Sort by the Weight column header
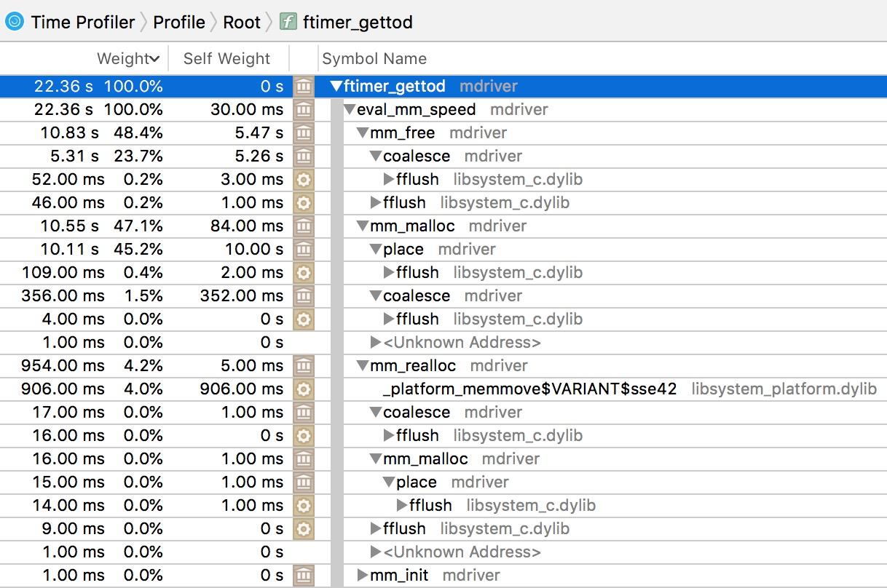The image size is (887, 588). (127, 59)
